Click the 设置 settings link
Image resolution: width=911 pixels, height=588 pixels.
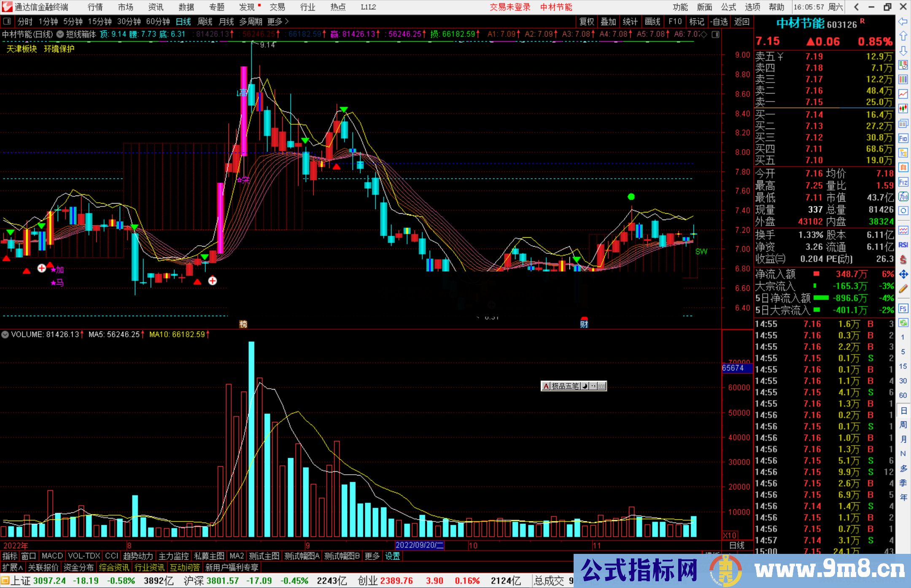pyautogui.click(x=392, y=556)
